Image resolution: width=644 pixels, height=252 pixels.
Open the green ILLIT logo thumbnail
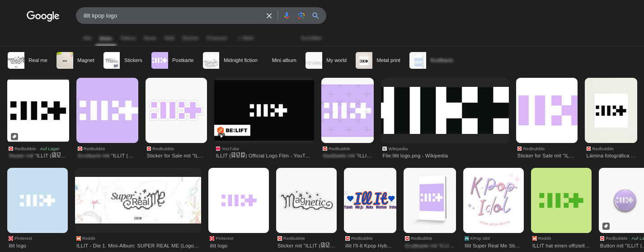coord(561,200)
